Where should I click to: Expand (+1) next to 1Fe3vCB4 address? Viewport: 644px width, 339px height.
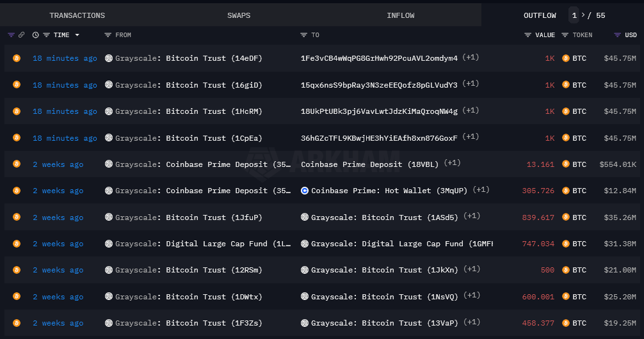pos(471,57)
